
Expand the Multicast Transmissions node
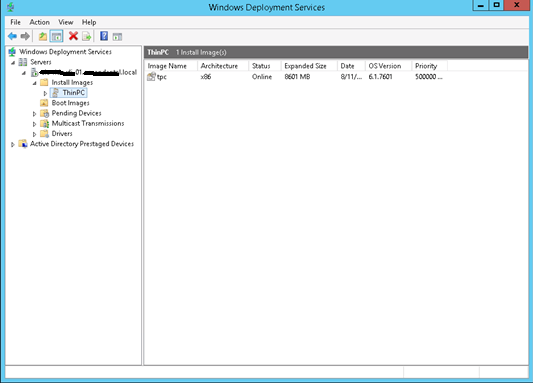tap(34, 124)
